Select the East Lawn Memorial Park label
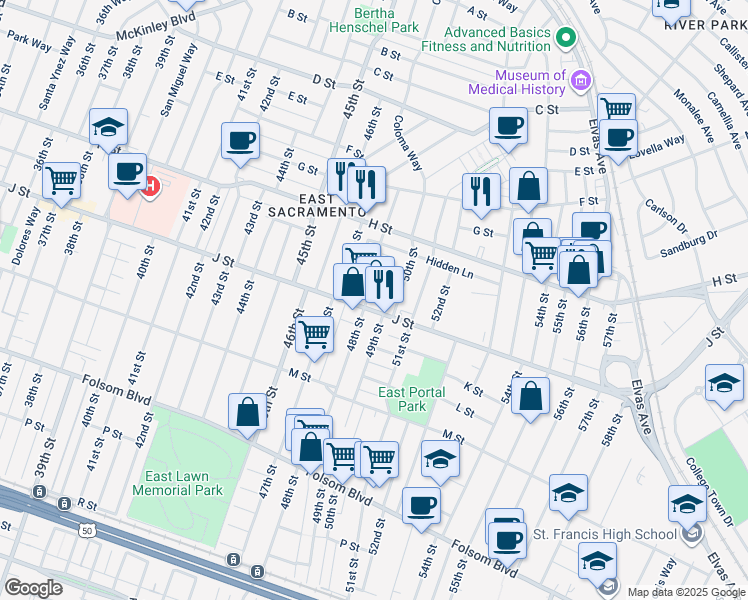748x600 pixels. point(178,484)
